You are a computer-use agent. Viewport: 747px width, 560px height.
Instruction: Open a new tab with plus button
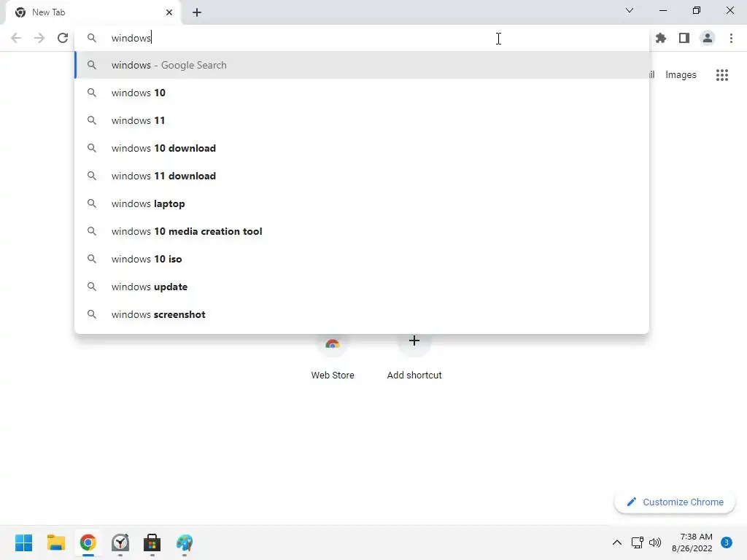197,12
